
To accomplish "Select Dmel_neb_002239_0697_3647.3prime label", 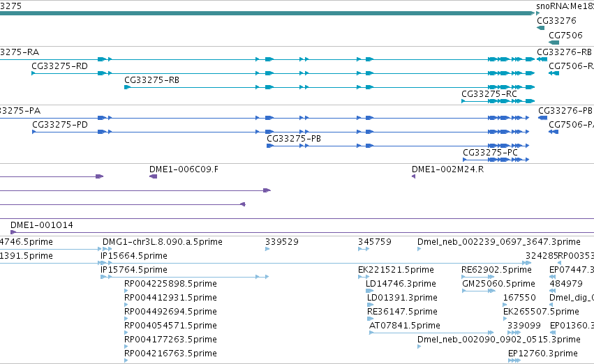I will pyautogui.click(x=499, y=242).
